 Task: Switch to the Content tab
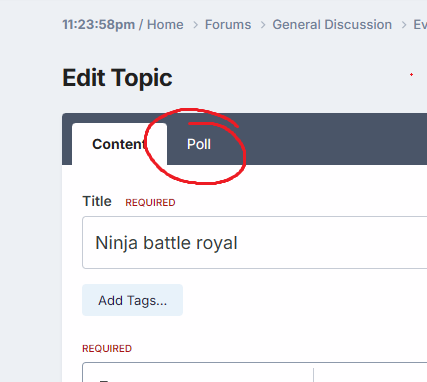pyautogui.click(x=119, y=144)
